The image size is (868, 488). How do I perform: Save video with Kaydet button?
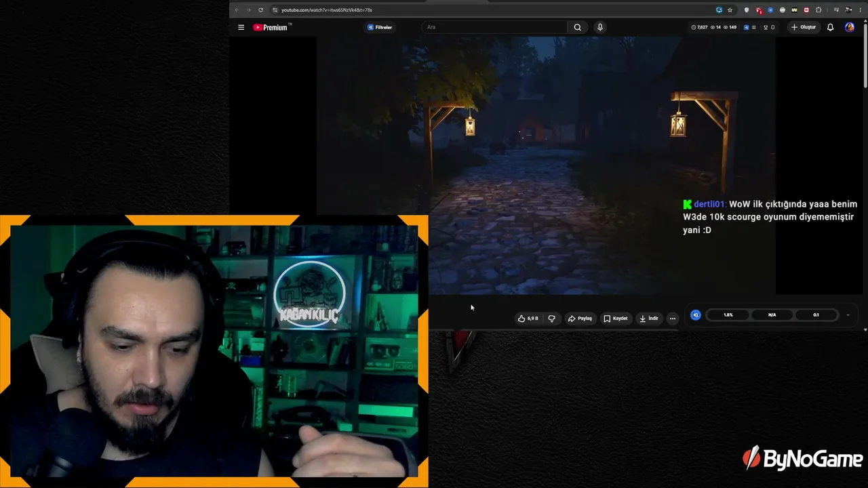(x=616, y=319)
